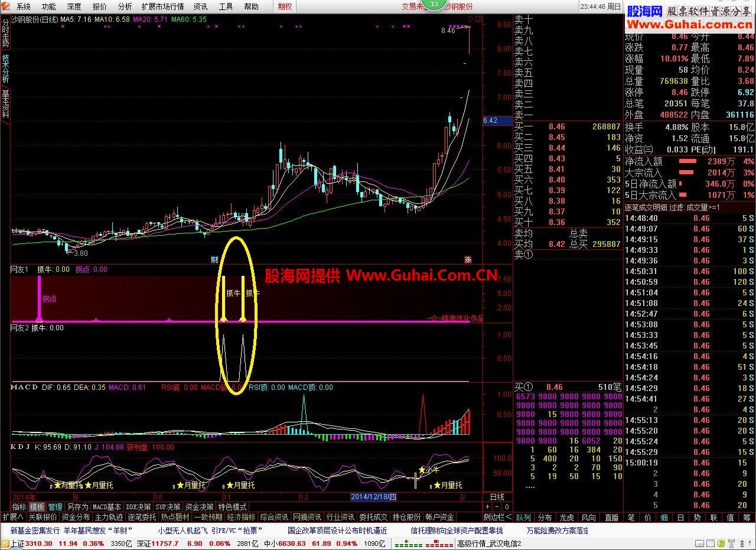Switch to the 分时走势 side tab
This screenshot has width=756, height=550.
coord(5,33)
